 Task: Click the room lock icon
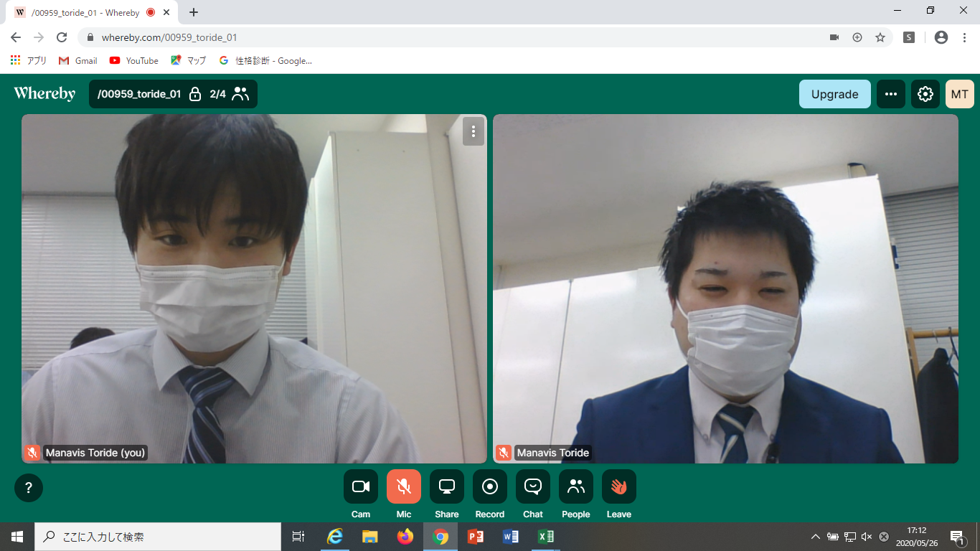pos(194,94)
